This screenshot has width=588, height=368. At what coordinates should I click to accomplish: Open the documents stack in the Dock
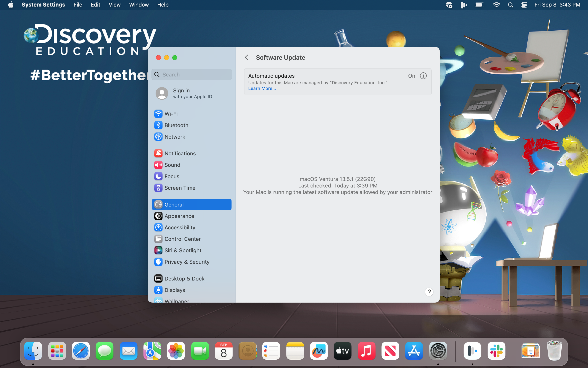click(x=530, y=351)
